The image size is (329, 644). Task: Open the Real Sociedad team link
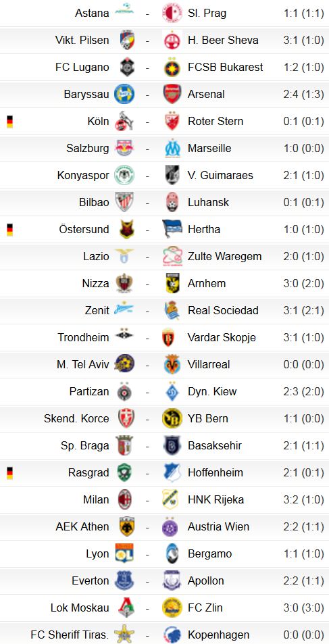click(223, 310)
